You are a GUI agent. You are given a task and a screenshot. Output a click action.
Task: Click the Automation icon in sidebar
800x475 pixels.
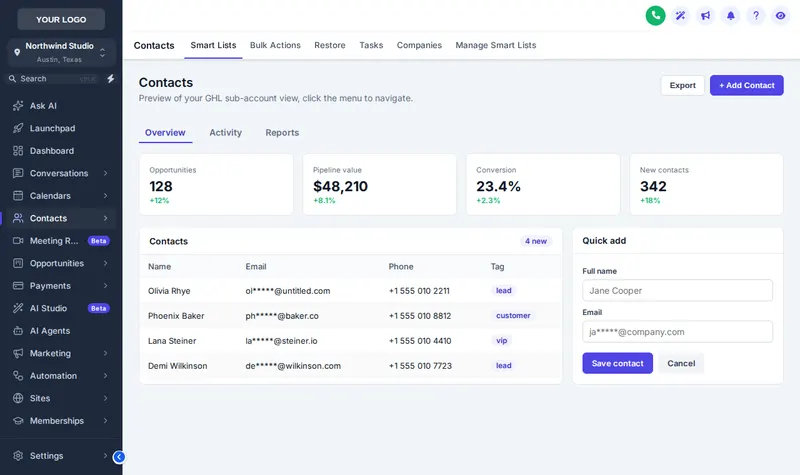pos(18,376)
